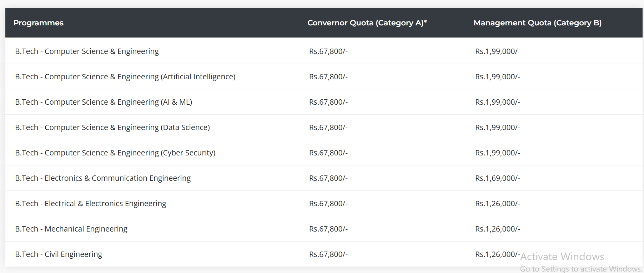Select the AI & ML programme name
Viewport: 644px width, 273px height.
104,102
